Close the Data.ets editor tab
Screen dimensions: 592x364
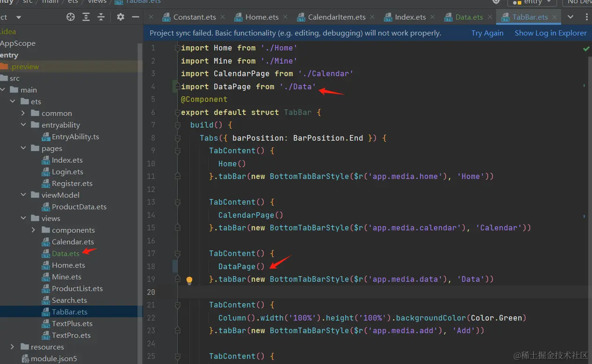490,17
